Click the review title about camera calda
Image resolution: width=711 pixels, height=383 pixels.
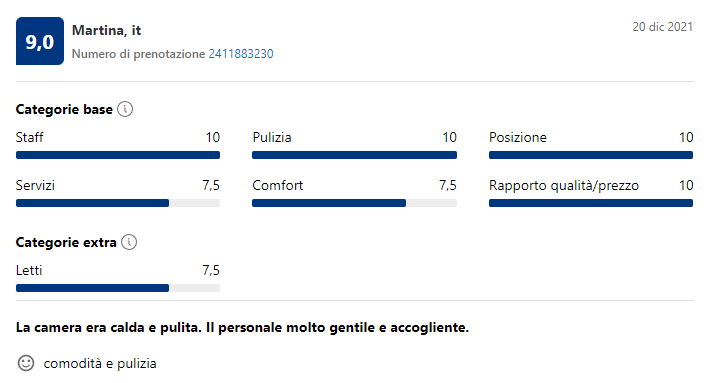(x=242, y=327)
